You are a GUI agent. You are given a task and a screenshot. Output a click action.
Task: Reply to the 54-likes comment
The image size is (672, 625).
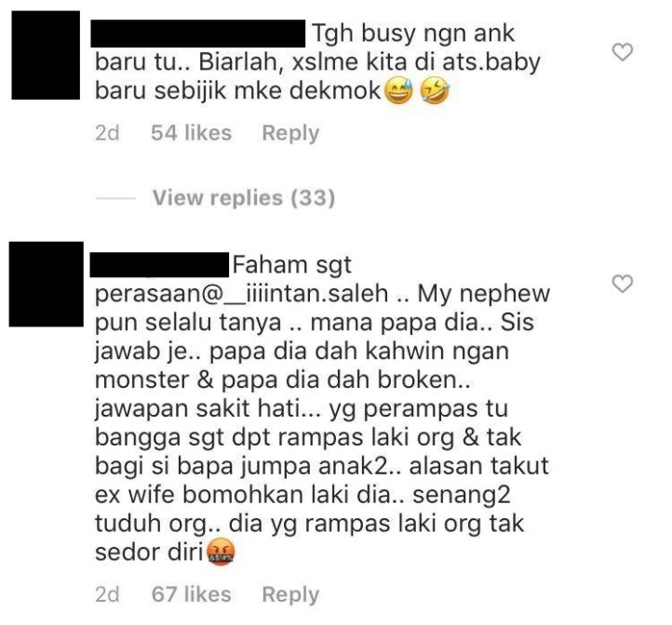click(290, 133)
